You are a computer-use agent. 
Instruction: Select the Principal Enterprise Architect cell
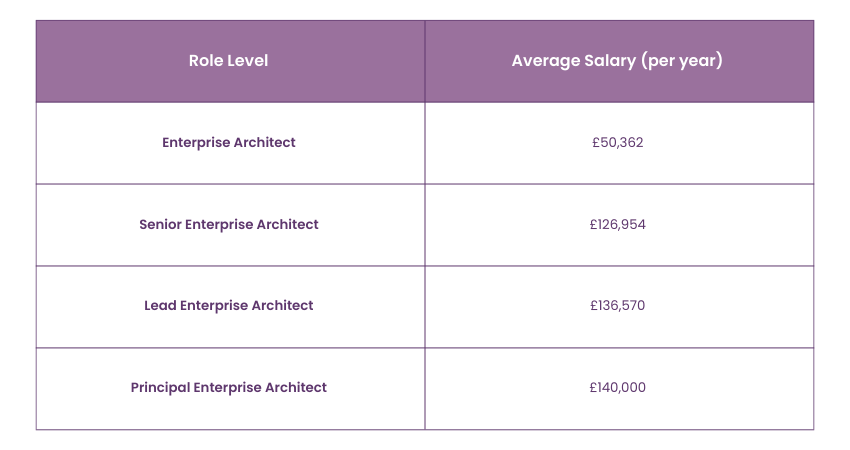[x=228, y=387]
